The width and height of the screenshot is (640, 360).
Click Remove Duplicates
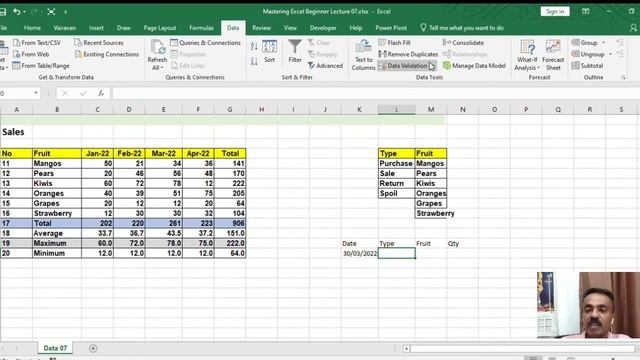(408, 54)
